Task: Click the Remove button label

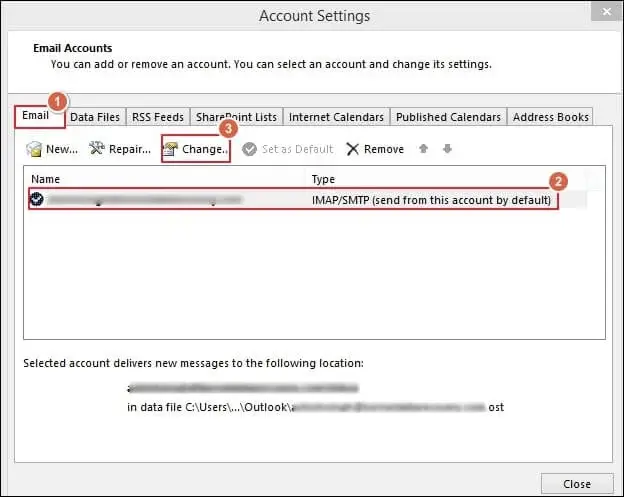Action: (384, 149)
